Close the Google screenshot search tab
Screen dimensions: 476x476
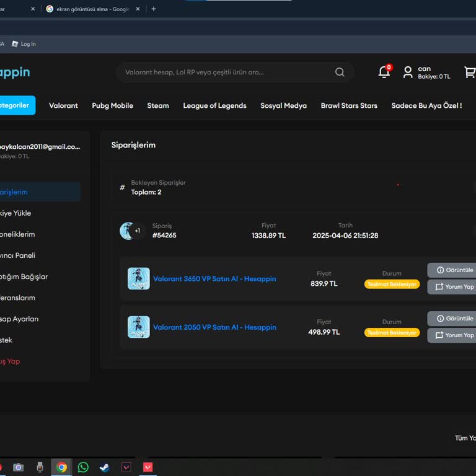pos(138,9)
